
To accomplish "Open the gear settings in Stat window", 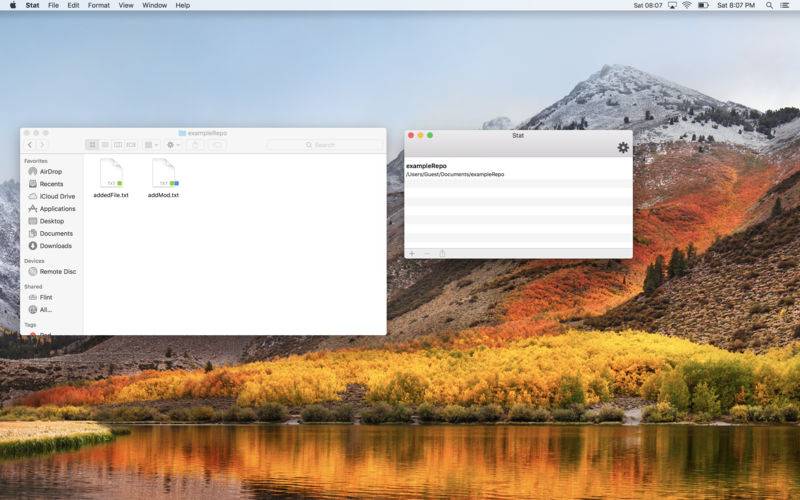I will pyautogui.click(x=623, y=147).
